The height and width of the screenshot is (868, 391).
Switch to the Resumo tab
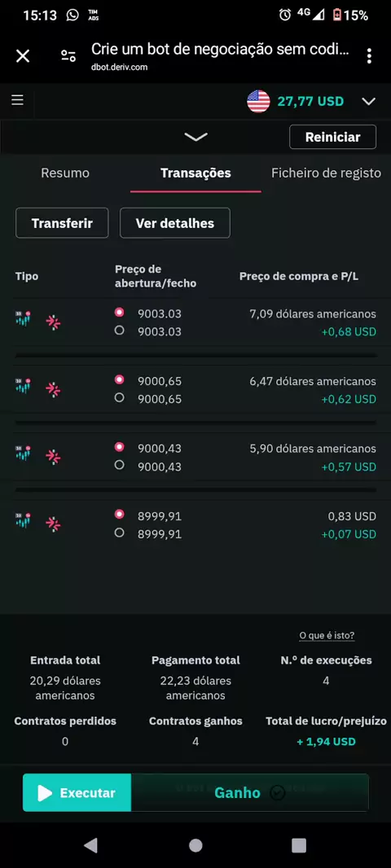pyautogui.click(x=65, y=173)
